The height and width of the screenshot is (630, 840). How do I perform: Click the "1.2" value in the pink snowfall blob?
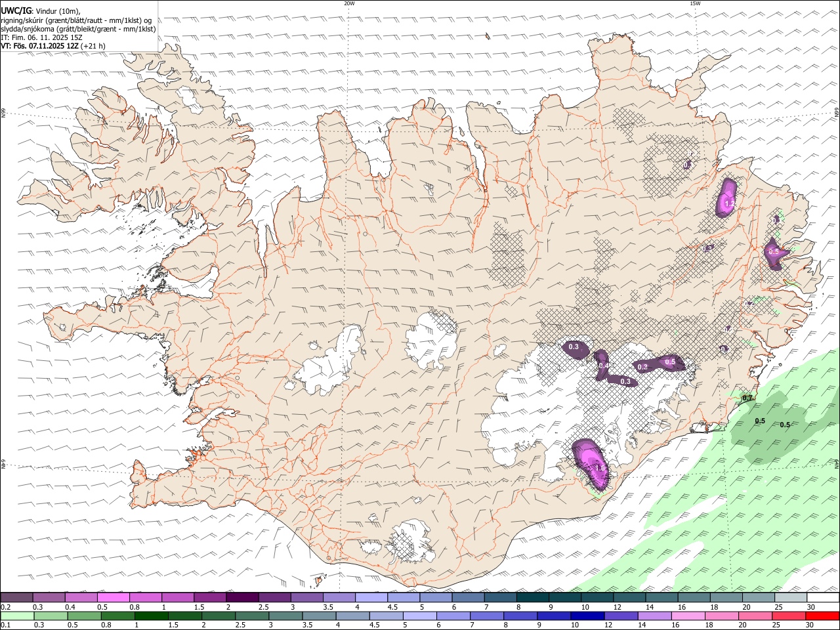[x=728, y=205]
